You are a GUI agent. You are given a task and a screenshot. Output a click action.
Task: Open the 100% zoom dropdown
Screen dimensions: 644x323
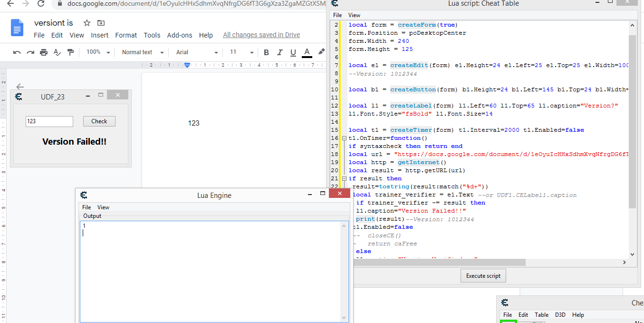(98, 52)
